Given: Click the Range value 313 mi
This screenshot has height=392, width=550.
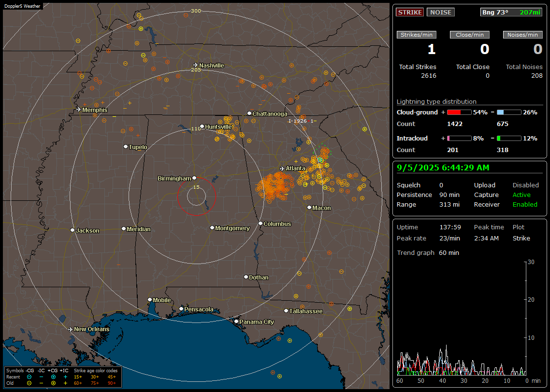Looking at the screenshot, I should (x=449, y=204).
